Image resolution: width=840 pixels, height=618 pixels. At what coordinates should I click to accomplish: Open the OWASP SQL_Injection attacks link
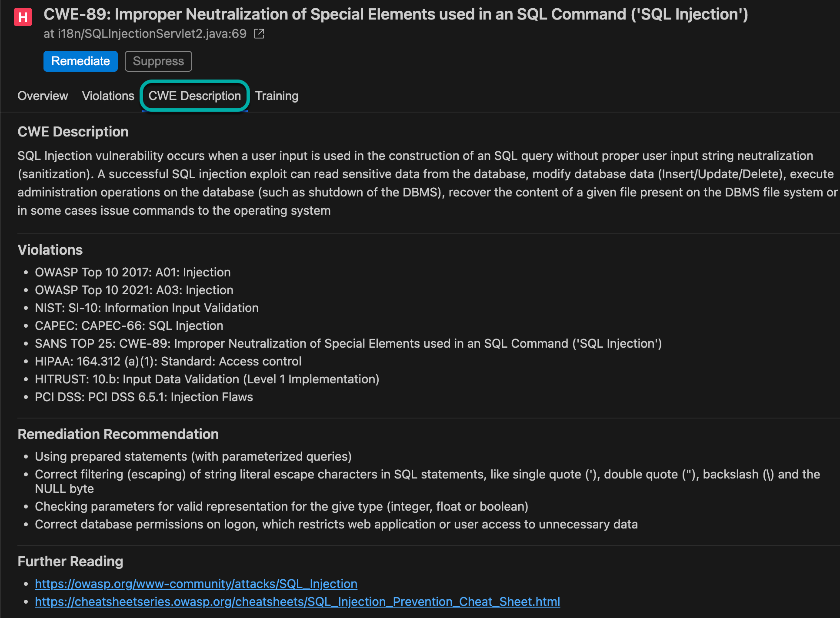coord(196,584)
